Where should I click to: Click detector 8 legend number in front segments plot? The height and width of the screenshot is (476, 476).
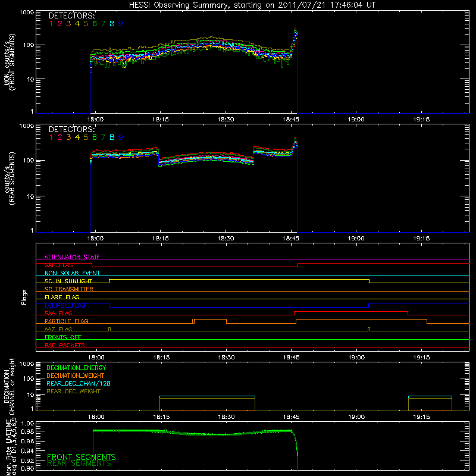coord(112,24)
